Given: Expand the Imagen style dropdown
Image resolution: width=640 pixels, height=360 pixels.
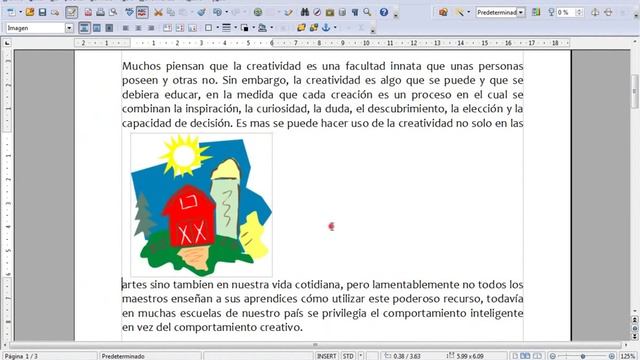Looking at the screenshot, I should (69, 28).
